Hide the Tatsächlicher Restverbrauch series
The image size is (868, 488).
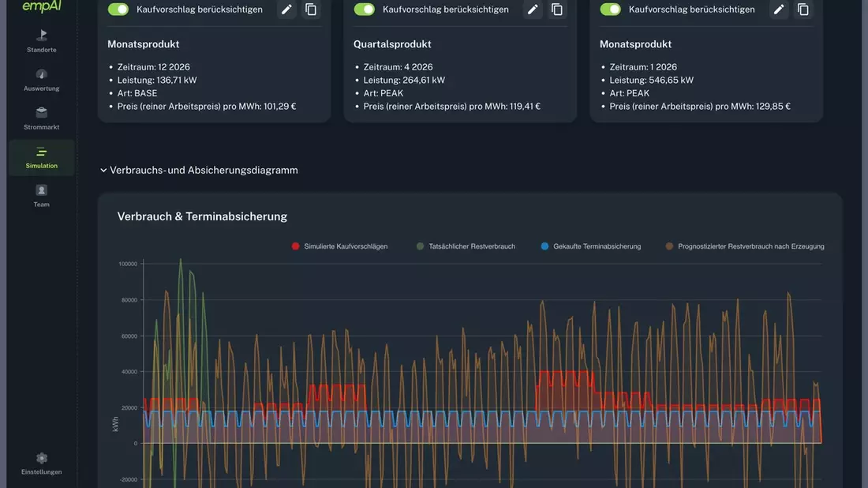coord(466,246)
